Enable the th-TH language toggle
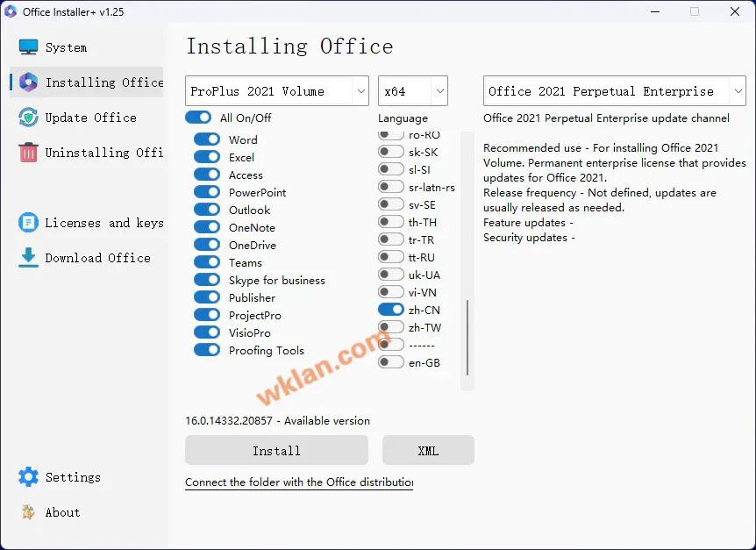Image resolution: width=756 pixels, height=550 pixels. click(x=391, y=222)
